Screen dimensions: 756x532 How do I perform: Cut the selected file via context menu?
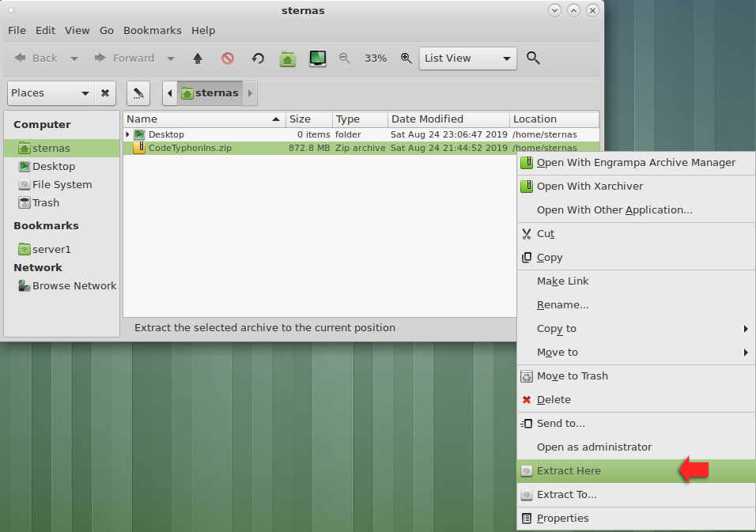click(636, 234)
